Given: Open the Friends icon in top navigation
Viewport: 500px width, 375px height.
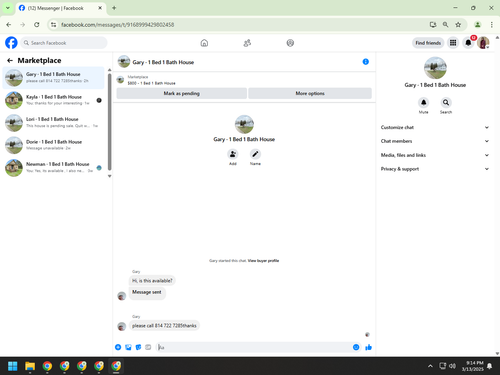Looking at the screenshot, I should pyautogui.click(x=247, y=43).
